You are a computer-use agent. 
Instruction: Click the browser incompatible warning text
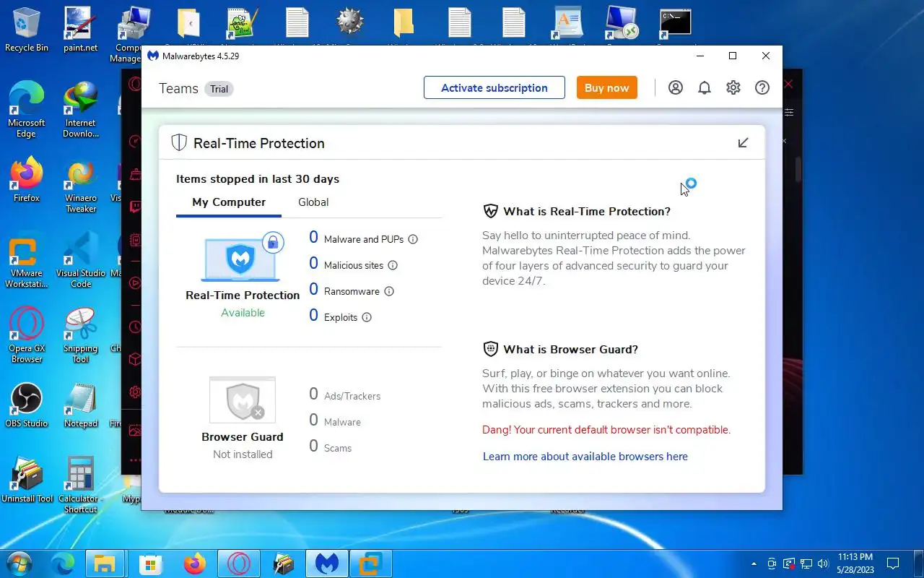click(606, 430)
